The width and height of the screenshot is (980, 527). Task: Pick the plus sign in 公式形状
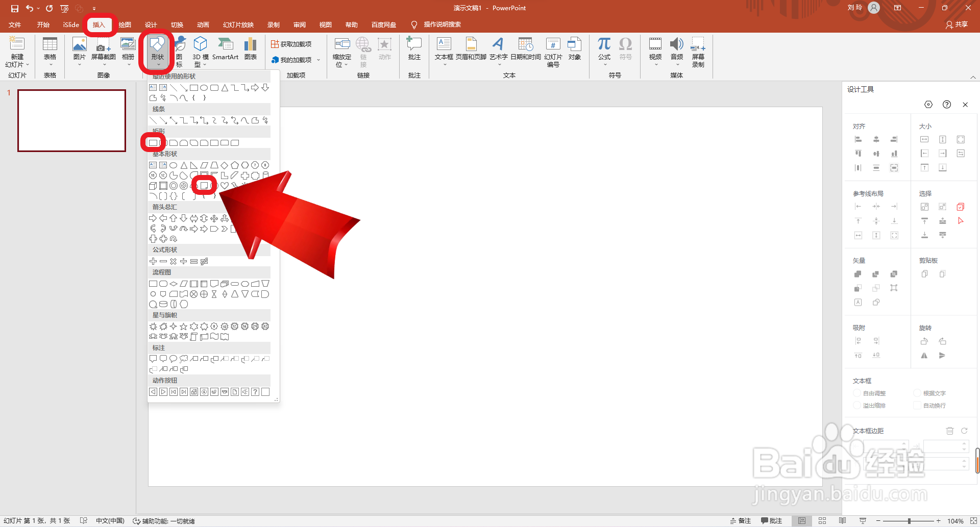tap(153, 261)
